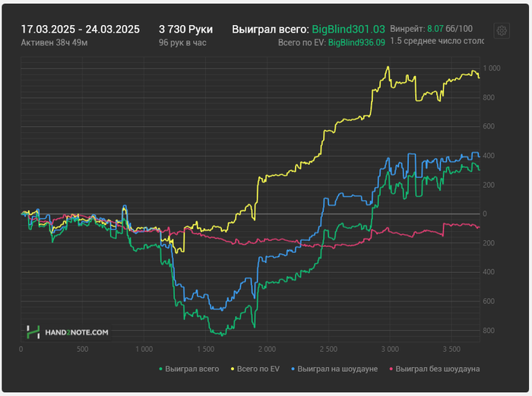Click the HAND2NOTE.COM logo

[x=68, y=332]
